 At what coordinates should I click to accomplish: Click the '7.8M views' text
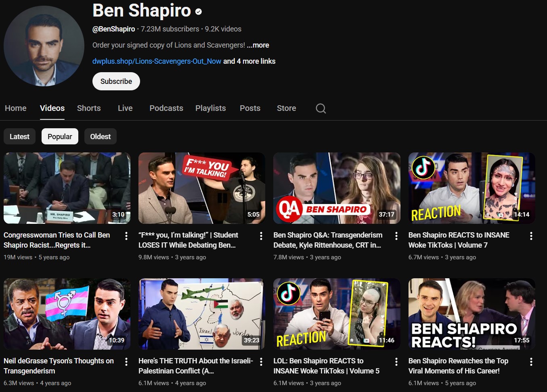[x=289, y=257]
